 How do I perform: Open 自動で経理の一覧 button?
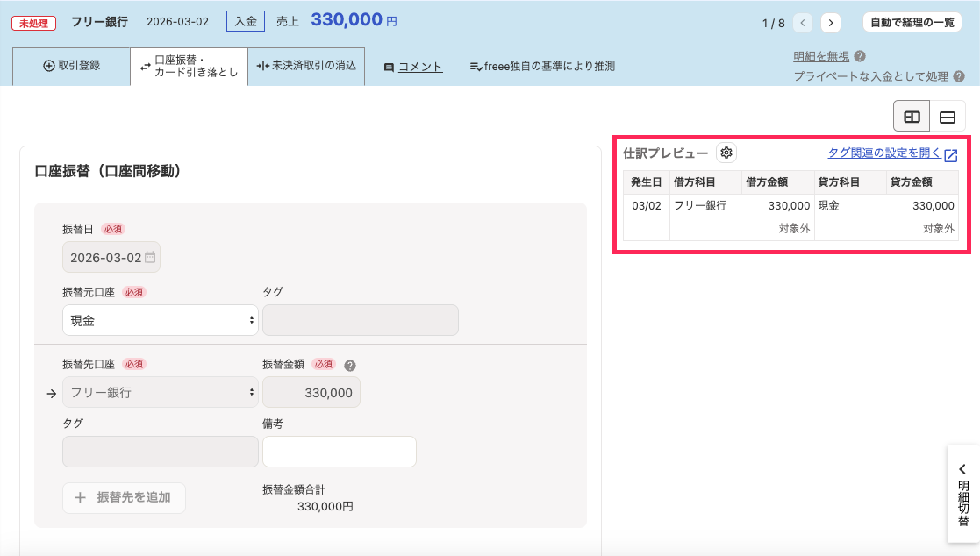pos(912,23)
